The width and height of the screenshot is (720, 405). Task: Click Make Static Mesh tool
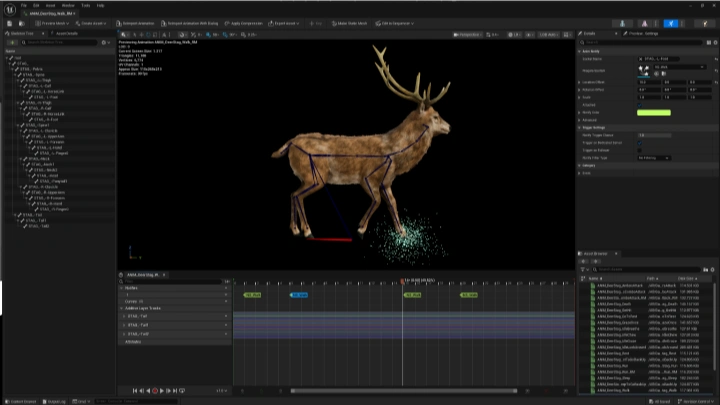[349, 23]
